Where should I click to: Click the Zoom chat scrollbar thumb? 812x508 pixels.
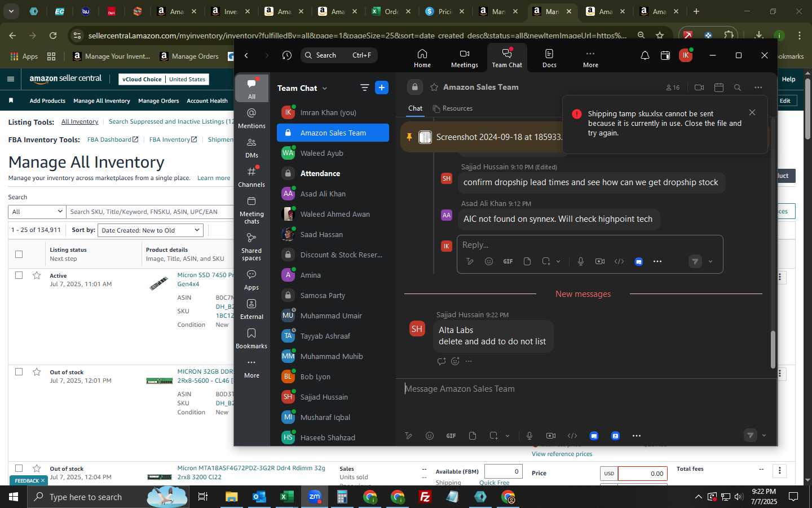(773, 349)
